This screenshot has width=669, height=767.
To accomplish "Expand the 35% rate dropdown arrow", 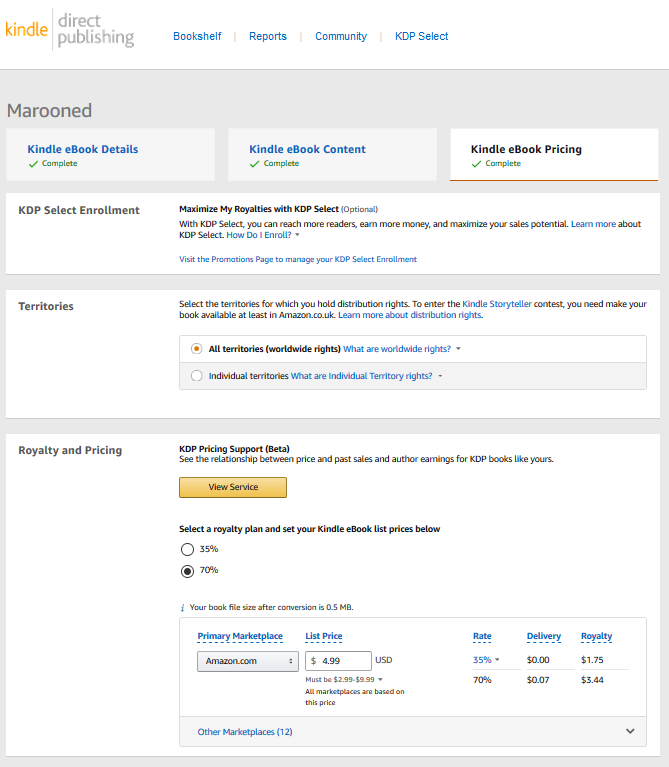I will coord(497,660).
